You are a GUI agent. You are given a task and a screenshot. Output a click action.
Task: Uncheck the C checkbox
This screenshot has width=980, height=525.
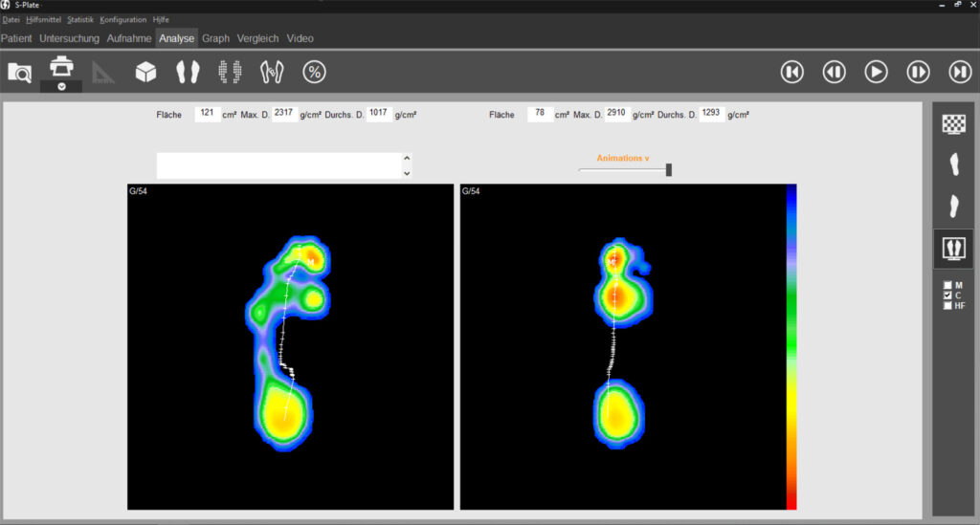tap(948, 295)
